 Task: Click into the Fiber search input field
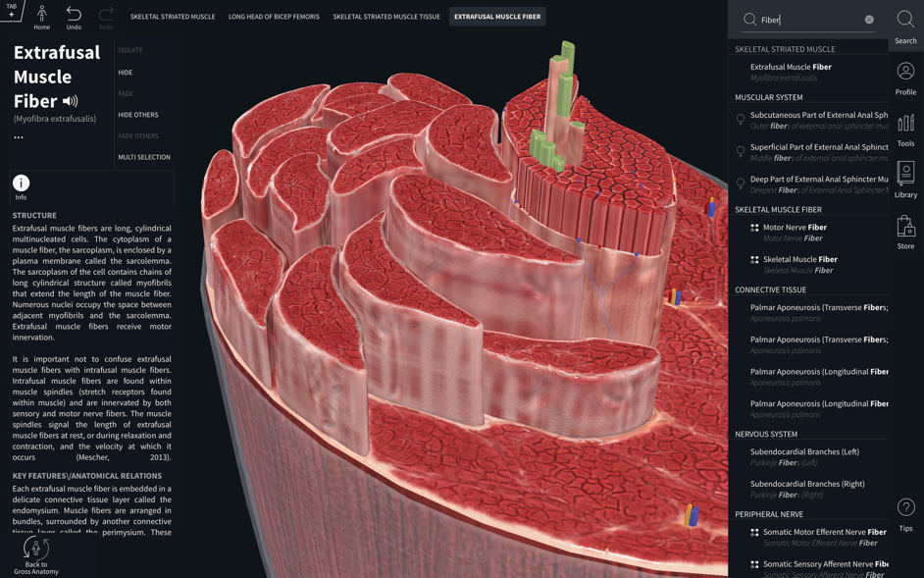pos(809,20)
